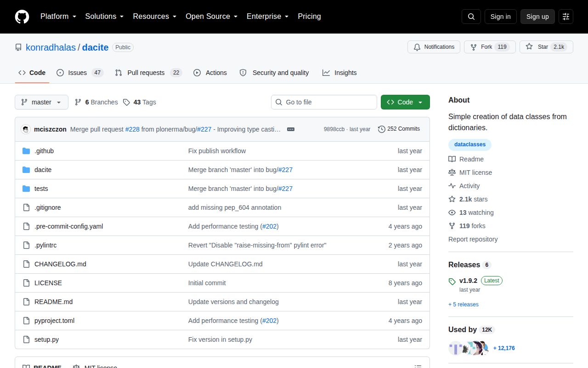Open the konradhalas owner profile link
The image size is (588, 368).
tap(51, 47)
